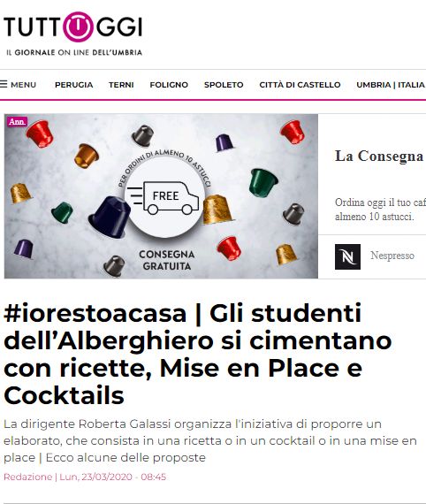The width and height of the screenshot is (426, 504).
Task: Open the Terni section
Action: pyautogui.click(x=121, y=85)
